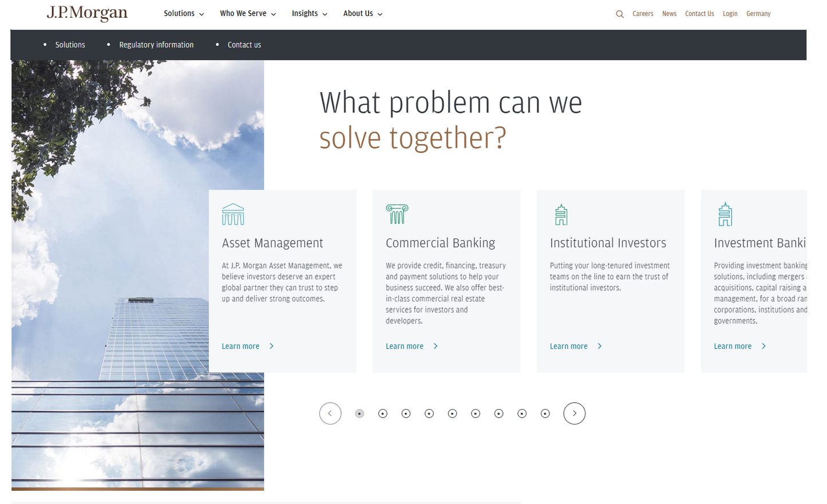Click the J.P.Morgan logo

[x=87, y=14]
